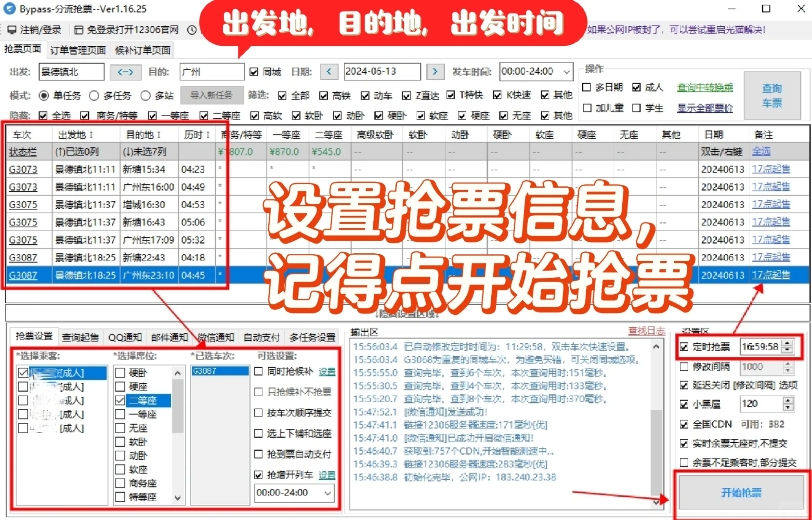Click the clock icon on the toolbar

tap(192, 29)
